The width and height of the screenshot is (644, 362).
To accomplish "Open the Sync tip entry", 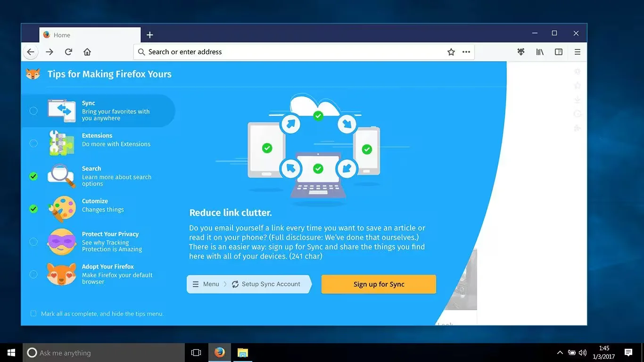I will coord(98,111).
